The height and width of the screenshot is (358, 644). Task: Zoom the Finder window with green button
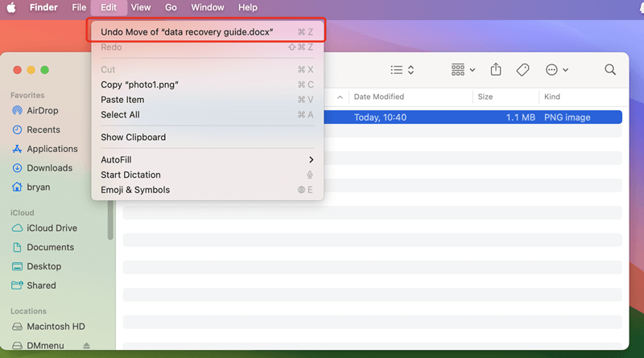pyautogui.click(x=45, y=70)
